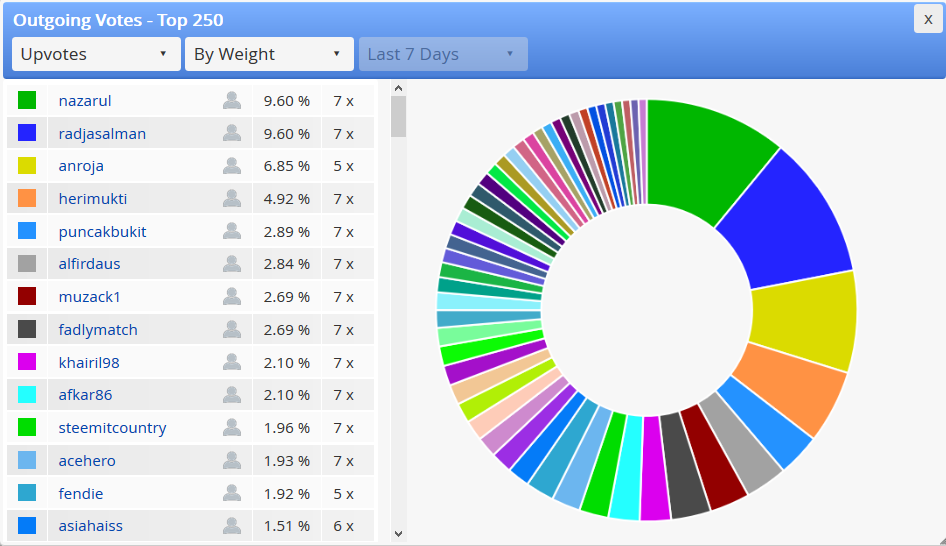Click the blue color swatch for radjasalman
Screen dimensions: 946x546
click(27, 133)
